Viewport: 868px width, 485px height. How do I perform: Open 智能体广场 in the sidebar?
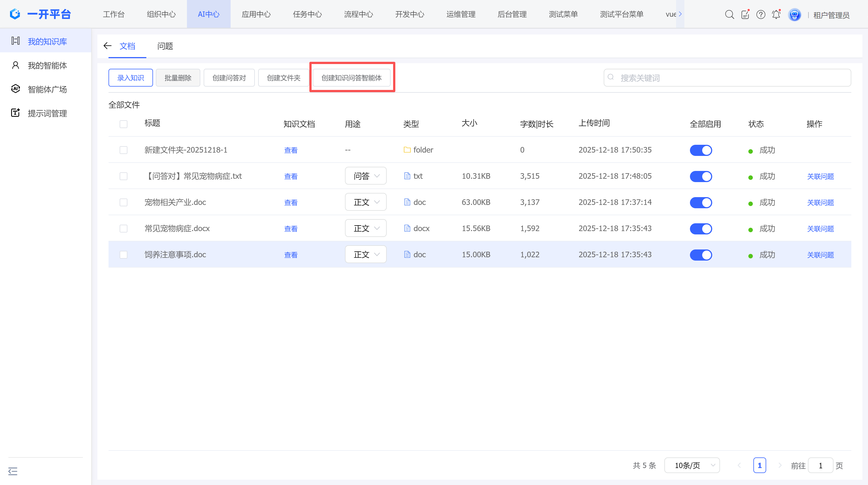pos(47,89)
